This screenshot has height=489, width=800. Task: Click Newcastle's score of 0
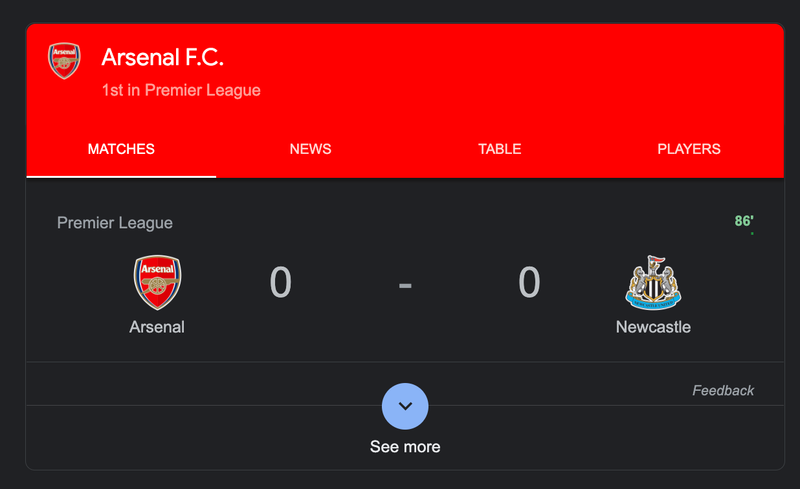529,283
